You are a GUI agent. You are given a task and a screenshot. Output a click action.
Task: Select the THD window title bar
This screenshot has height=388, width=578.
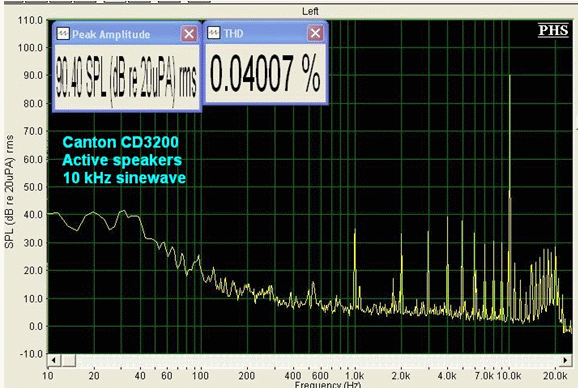point(265,33)
